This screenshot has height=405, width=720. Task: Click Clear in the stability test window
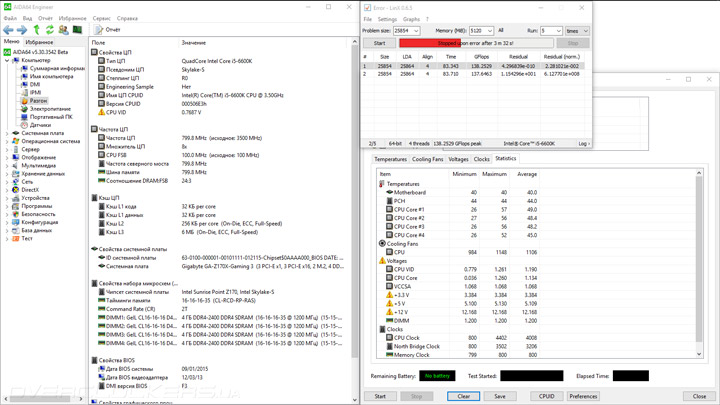[x=463, y=396]
